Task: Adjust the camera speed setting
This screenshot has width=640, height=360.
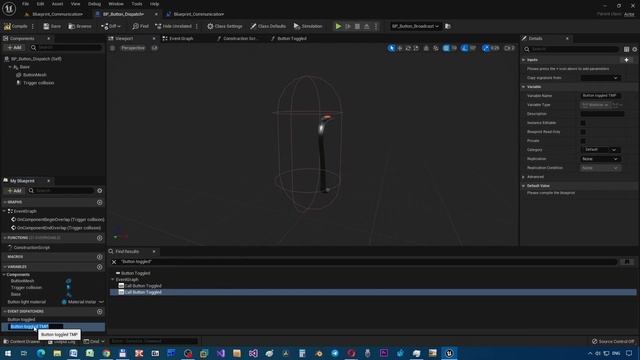Action: click(509, 48)
